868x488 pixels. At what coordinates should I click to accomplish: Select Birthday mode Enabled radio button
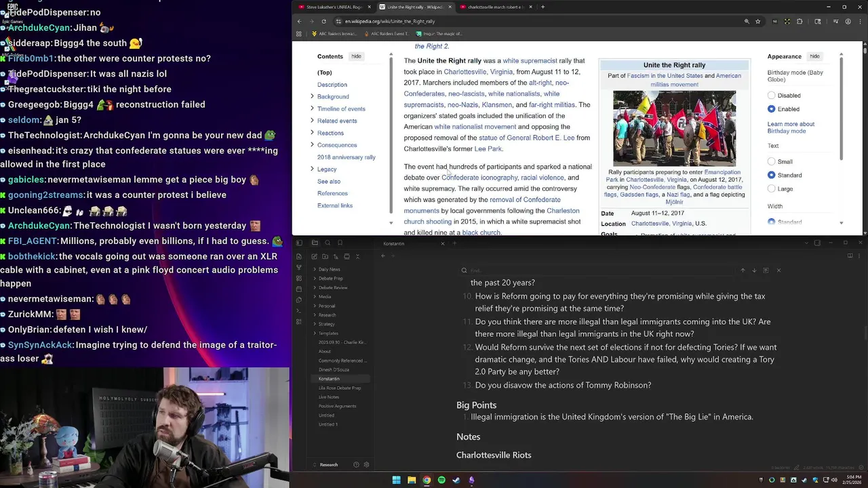771,109
